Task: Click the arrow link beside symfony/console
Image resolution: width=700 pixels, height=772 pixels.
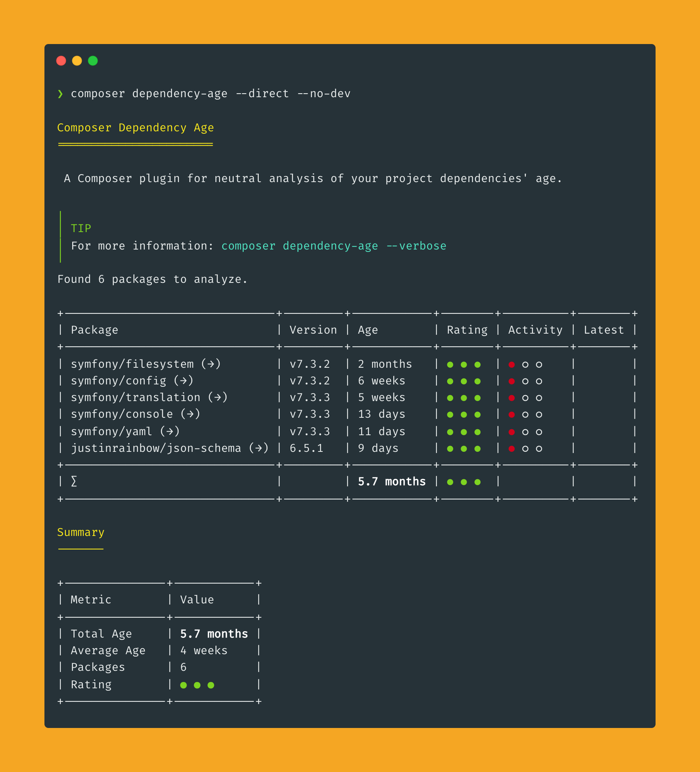Action: click(190, 414)
